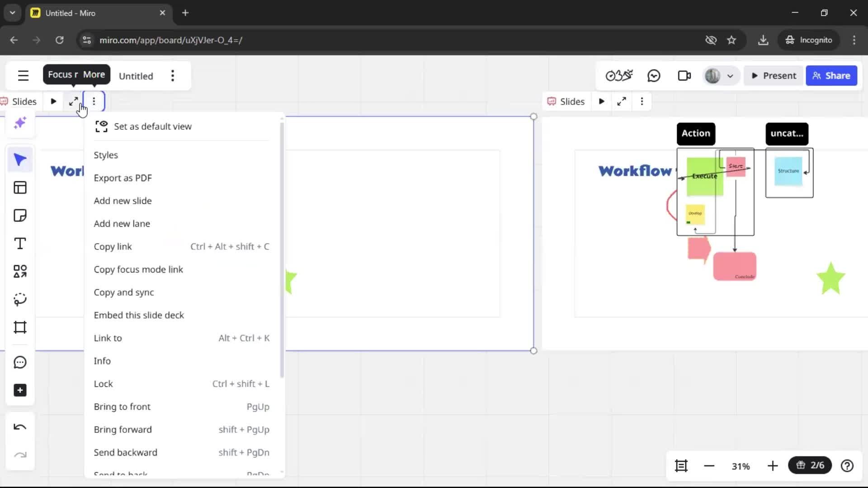Redo the last action
The image size is (868, 488).
coord(20,455)
